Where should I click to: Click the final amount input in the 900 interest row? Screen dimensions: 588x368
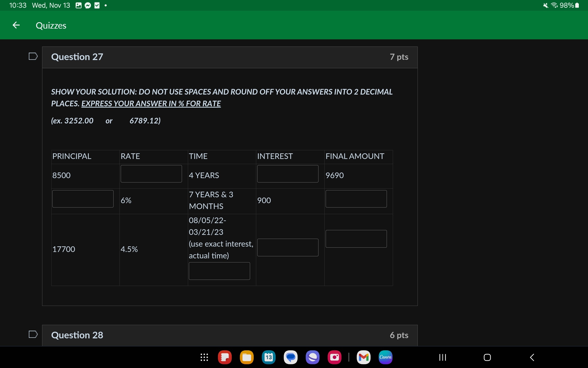pos(356,199)
